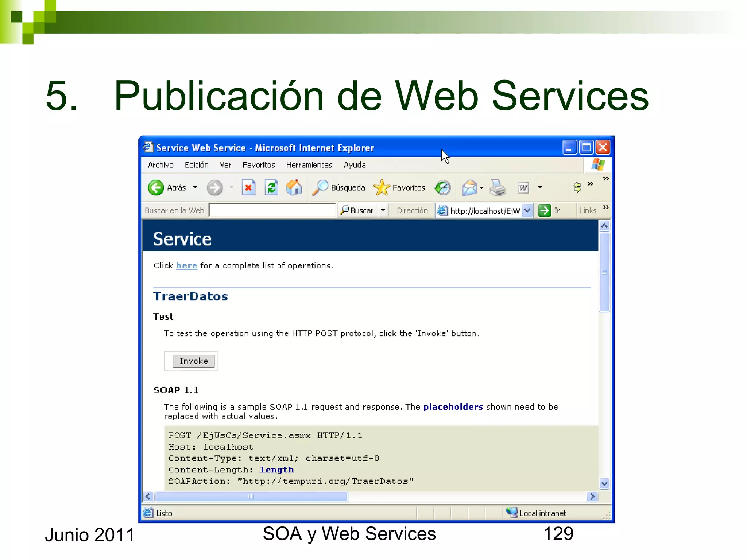
Task: Follow the 'here' operations list link
Action: (x=186, y=265)
